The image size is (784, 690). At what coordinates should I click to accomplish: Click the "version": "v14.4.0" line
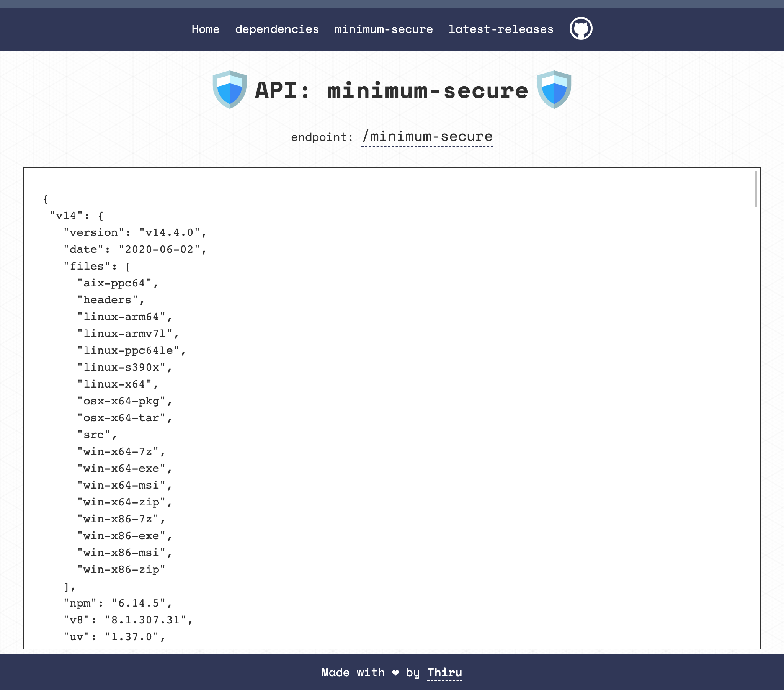[x=135, y=232]
